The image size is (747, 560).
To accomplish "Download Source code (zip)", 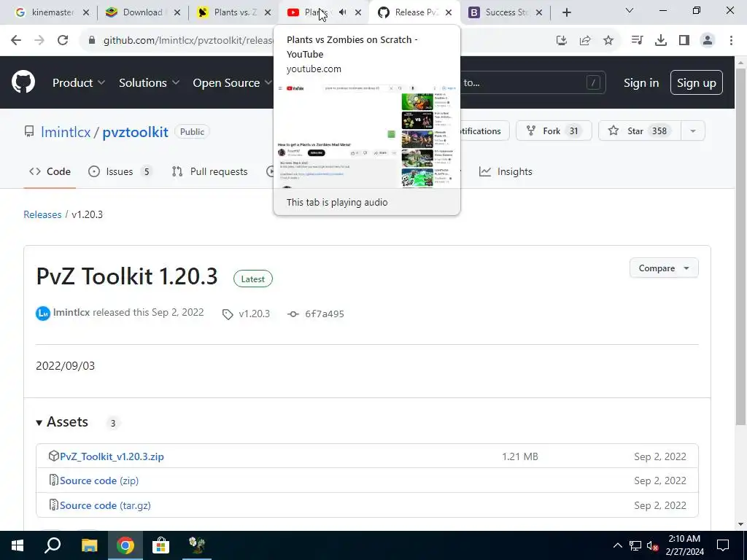I will pyautogui.click(x=99, y=481).
